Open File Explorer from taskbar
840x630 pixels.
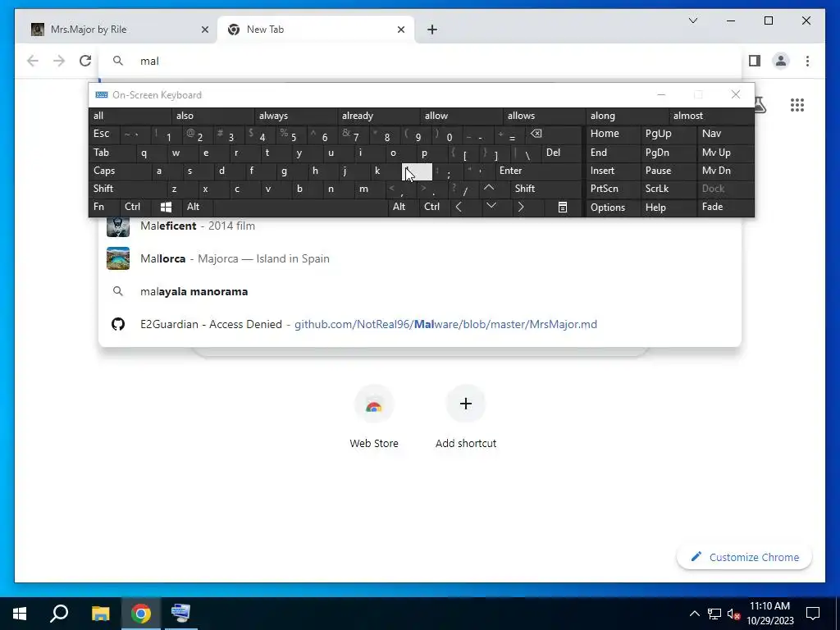click(x=100, y=614)
